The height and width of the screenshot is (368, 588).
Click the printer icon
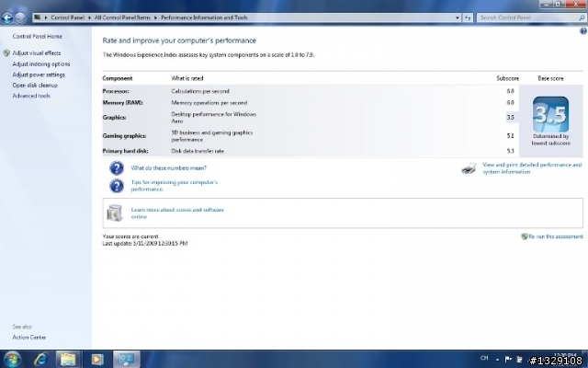pyautogui.click(x=469, y=168)
